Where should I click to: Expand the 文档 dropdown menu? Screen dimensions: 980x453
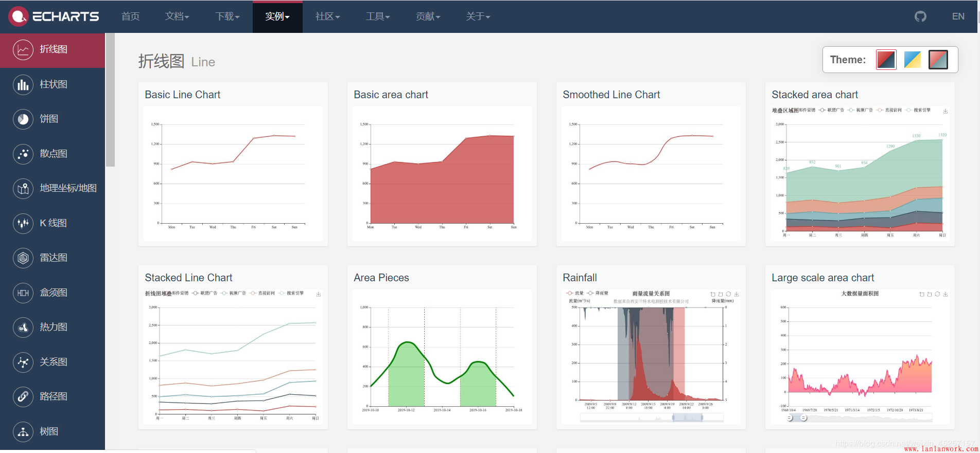pos(177,16)
